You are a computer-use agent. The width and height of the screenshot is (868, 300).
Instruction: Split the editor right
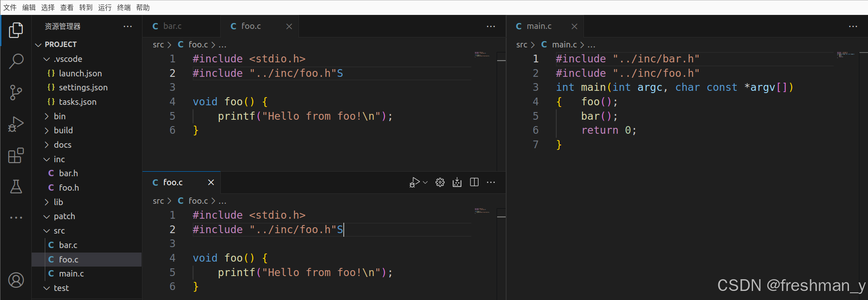474,183
